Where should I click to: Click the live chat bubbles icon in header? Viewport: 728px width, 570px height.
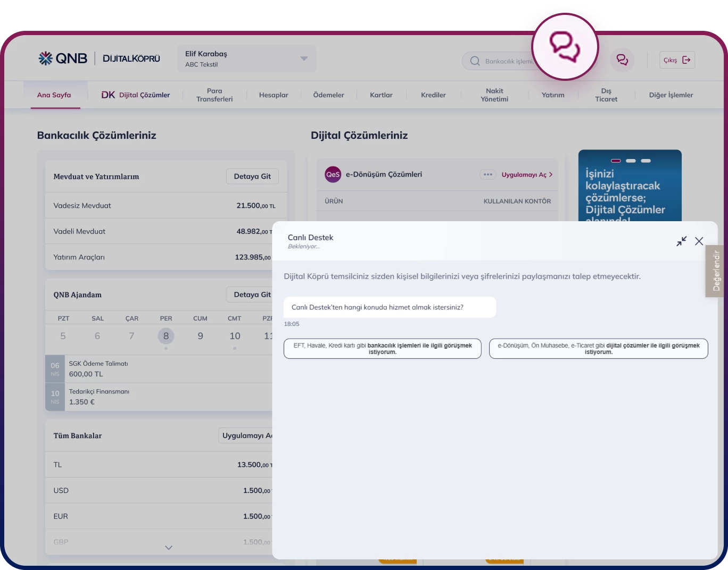click(622, 60)
